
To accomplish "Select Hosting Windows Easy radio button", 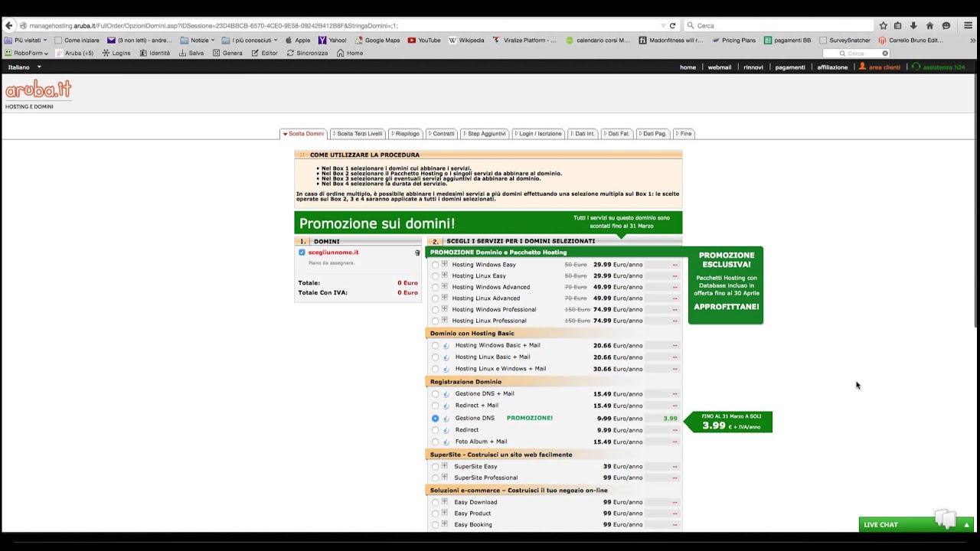I will click(436, 265).
